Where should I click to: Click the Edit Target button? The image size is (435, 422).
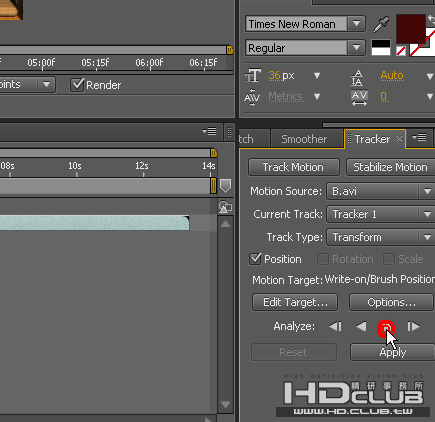click(295, 302)
